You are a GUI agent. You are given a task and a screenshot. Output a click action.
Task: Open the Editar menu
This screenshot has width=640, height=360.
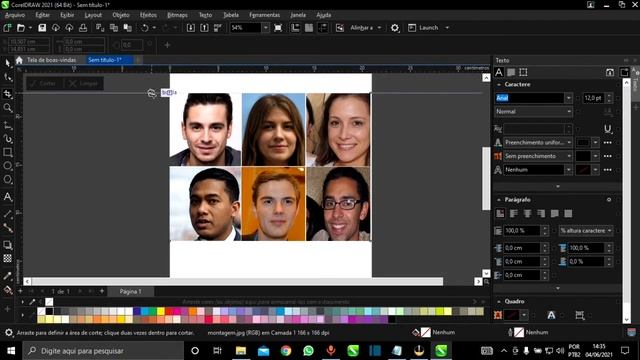[42, 15]
